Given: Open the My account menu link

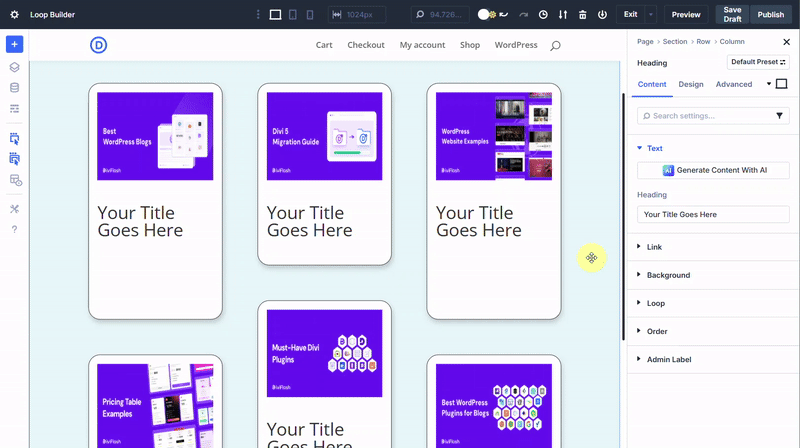Looking at the screenshot, I should click(x=422, y=45).
